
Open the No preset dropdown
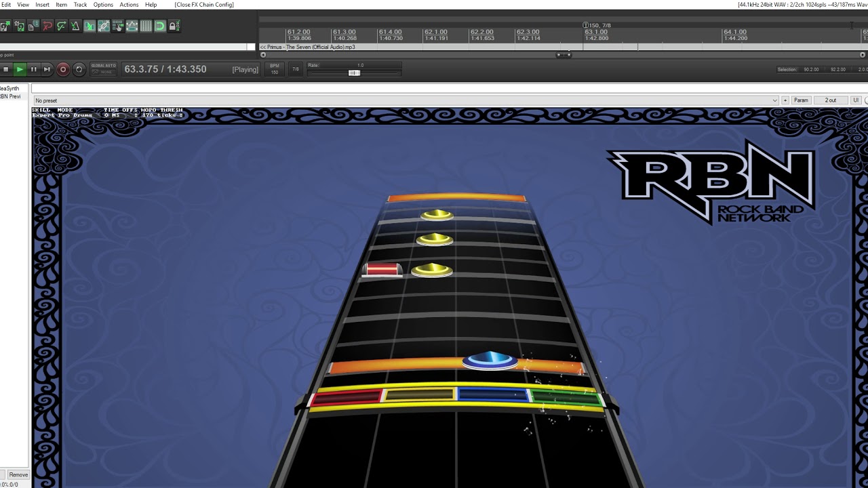point(405,100)
